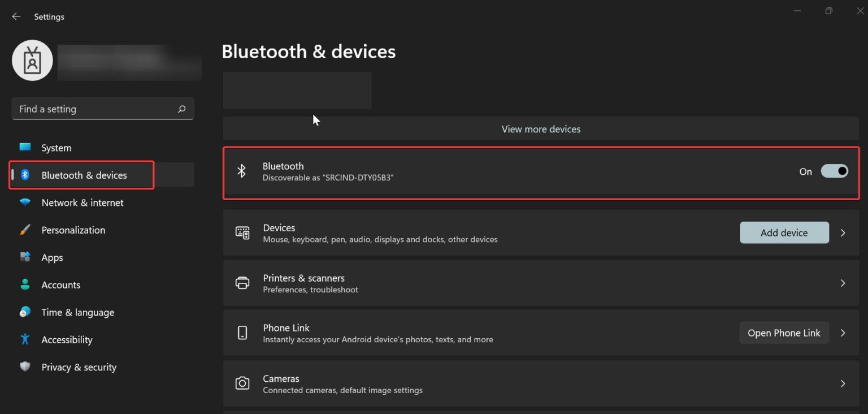Click the Open Phone Link button
The width and height of the screenshot is (868, 414).
784,333
